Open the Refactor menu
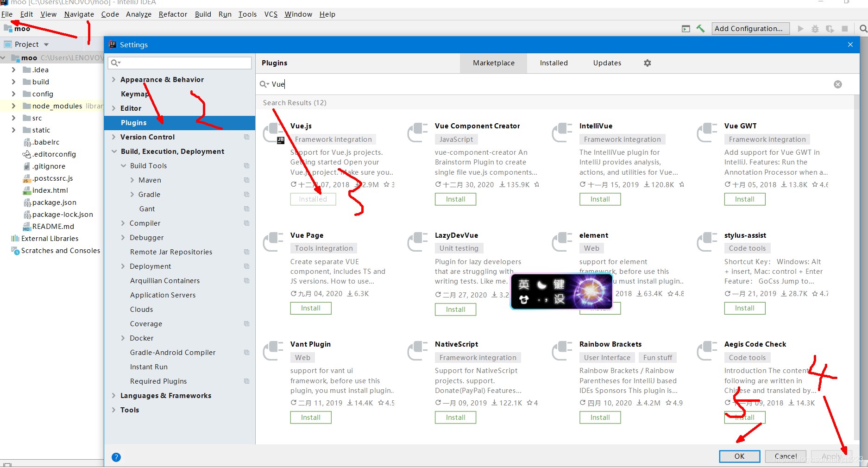The image size is (868, 468). [173, 14]
